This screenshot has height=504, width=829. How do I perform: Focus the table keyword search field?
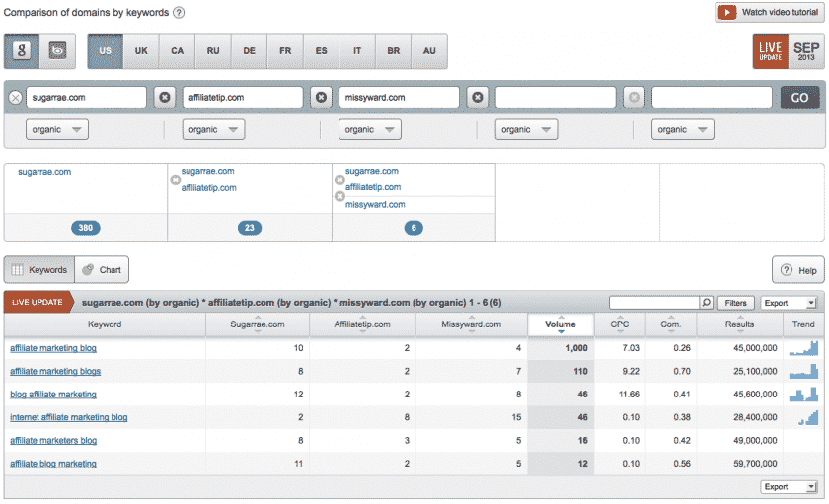(654, 302)
